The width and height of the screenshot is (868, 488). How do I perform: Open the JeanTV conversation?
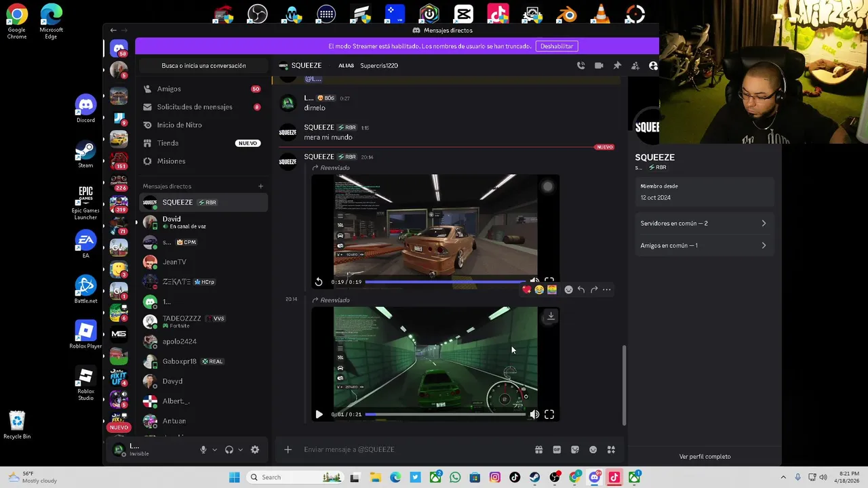[203, 262]
